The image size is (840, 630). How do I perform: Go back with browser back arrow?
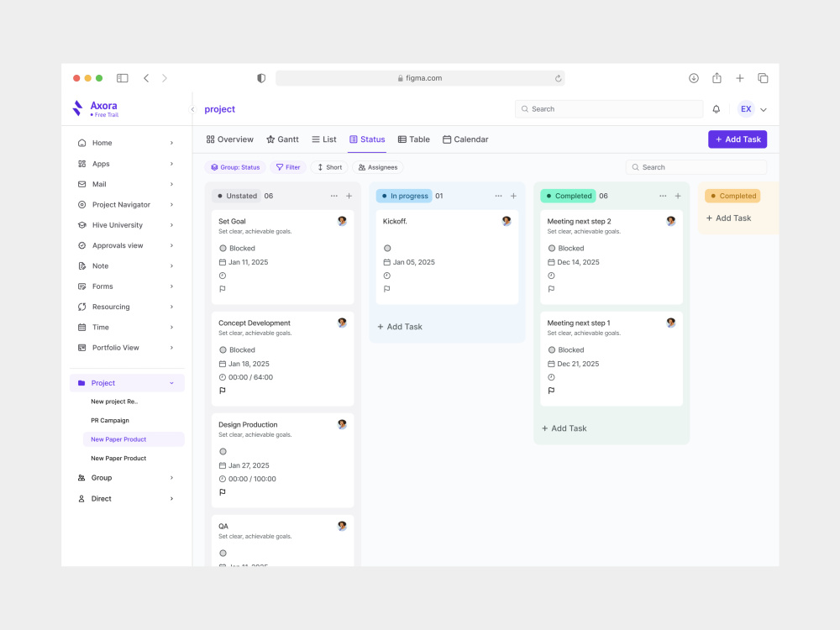[146, 78]
